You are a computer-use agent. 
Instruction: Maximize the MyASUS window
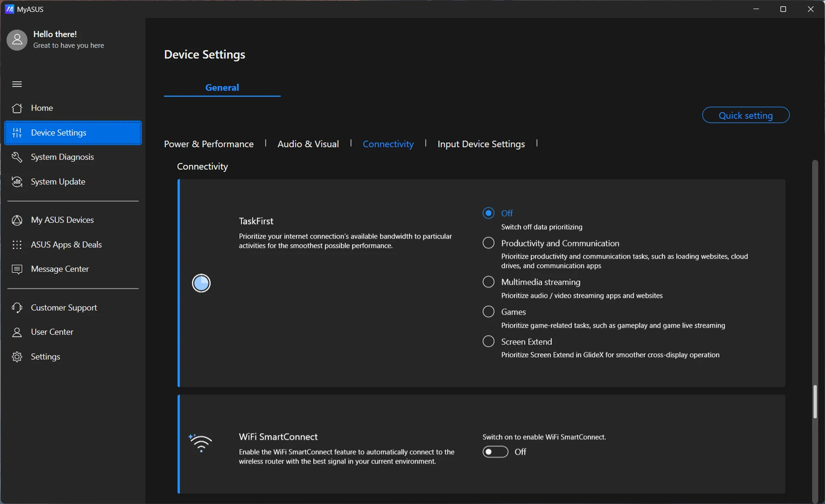(x=783, y=9)
